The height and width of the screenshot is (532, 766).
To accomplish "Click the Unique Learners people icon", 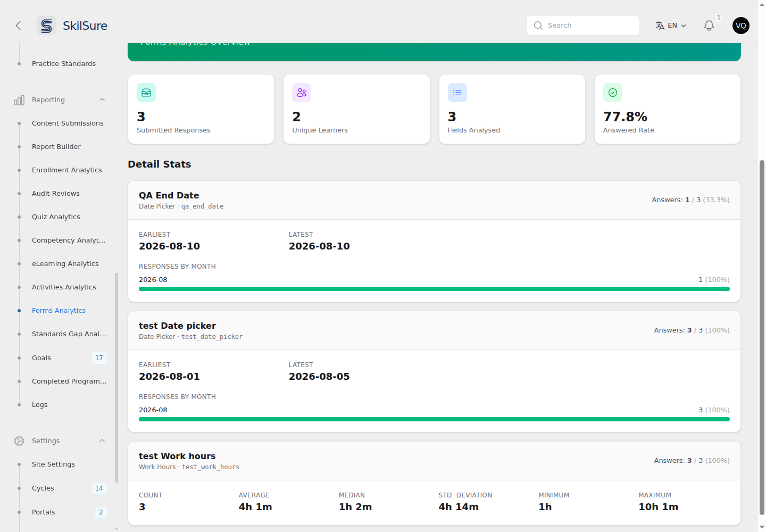I will (x=302, y=93).
